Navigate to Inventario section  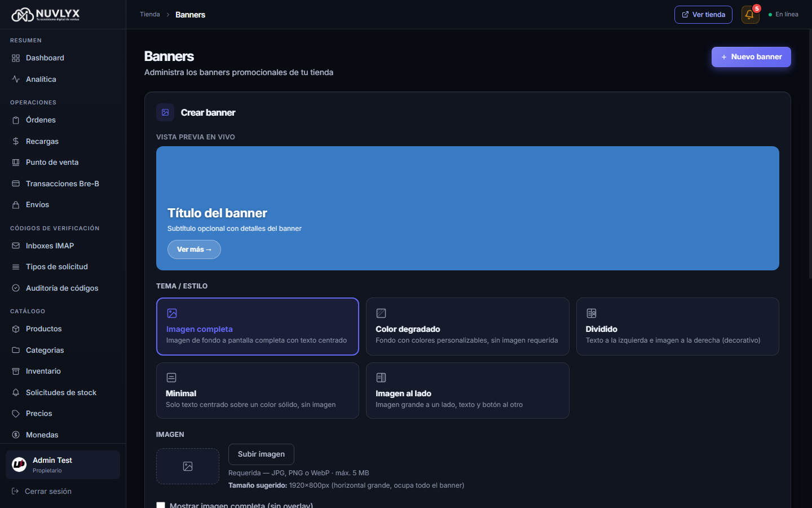pyautogui.click(x=63, y=371)
